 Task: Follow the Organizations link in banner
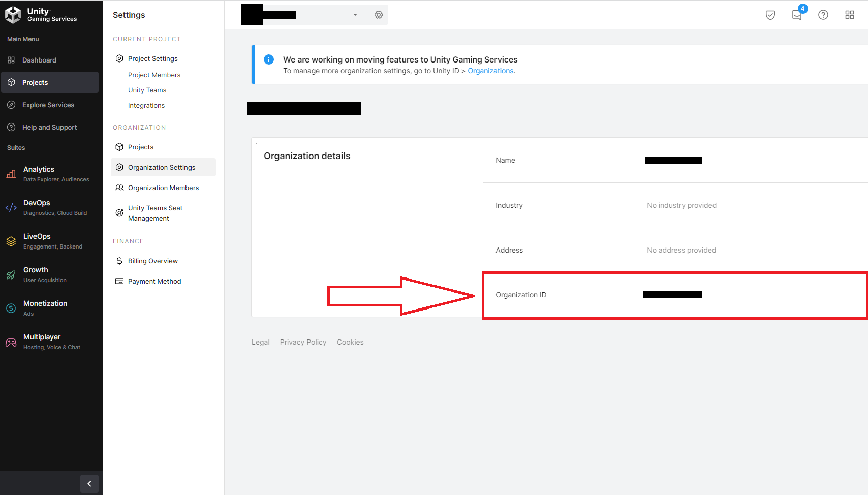pyautogui.click(x=490, y=71)
